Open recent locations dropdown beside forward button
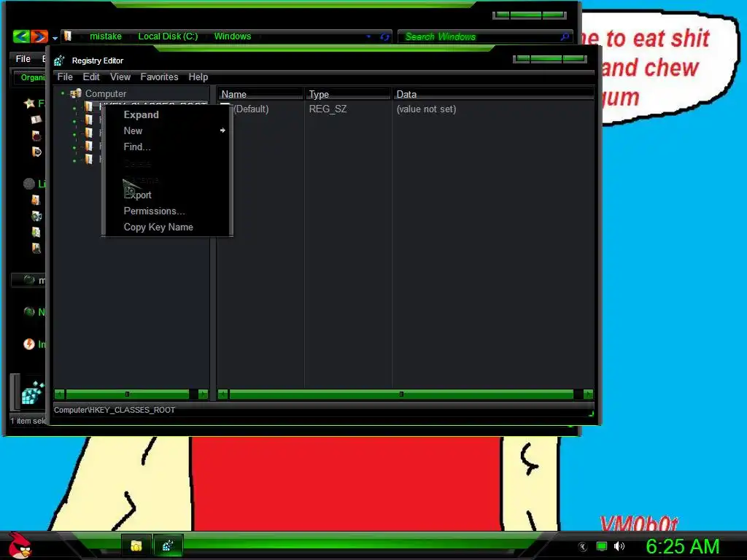747x560 pixels. (55, 38)
